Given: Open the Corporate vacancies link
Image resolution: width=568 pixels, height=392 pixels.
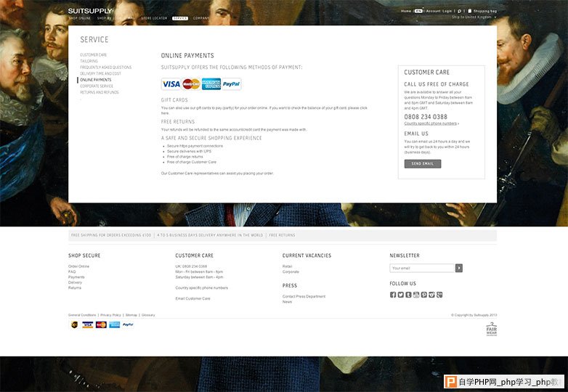Looking at the screenshot, I should point(291,271).
